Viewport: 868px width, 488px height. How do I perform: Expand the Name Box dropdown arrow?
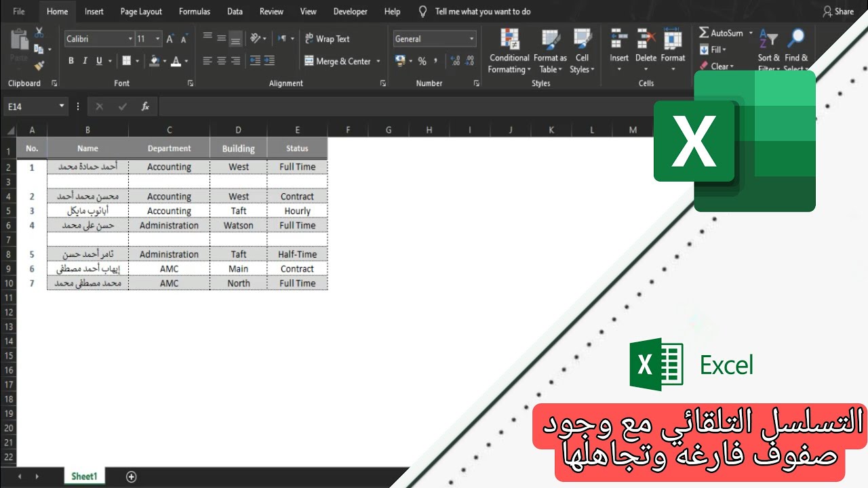pyautogui.click(x=62, y=106)
